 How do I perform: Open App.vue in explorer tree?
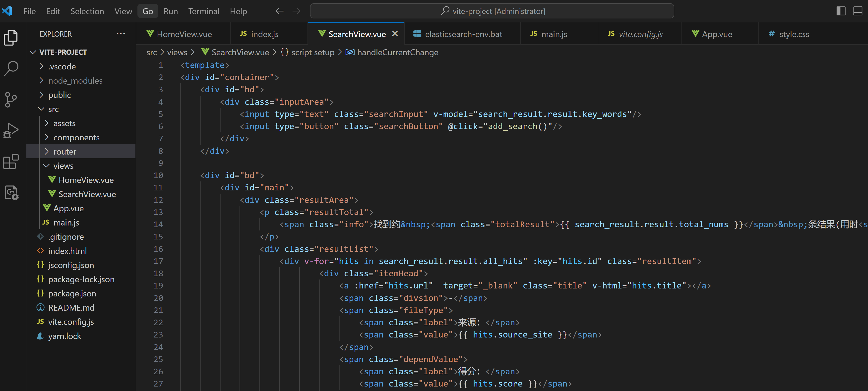coord(81,208)
